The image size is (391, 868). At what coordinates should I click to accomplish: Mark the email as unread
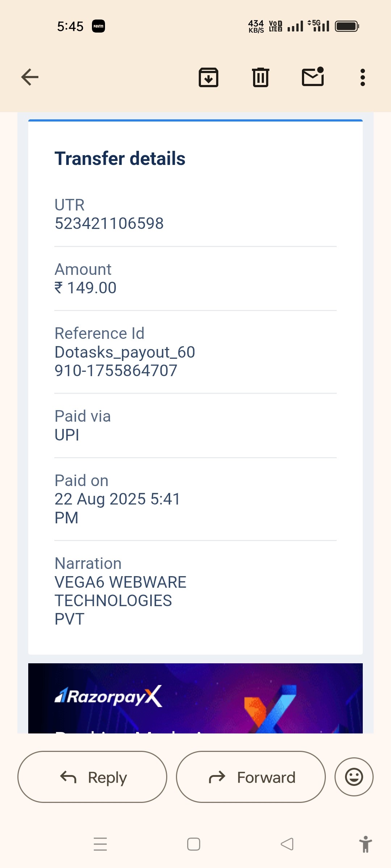point(313,77)
